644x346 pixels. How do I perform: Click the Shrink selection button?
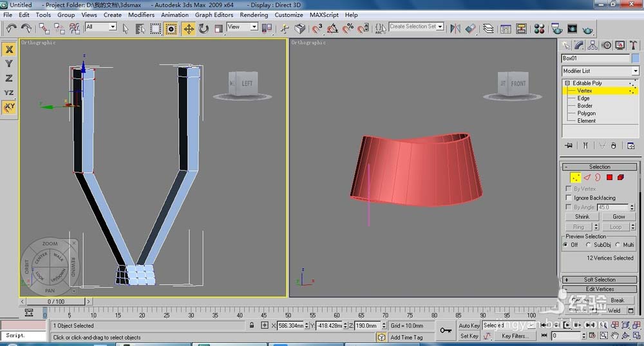pyautogui.click(x=582, y=217)
